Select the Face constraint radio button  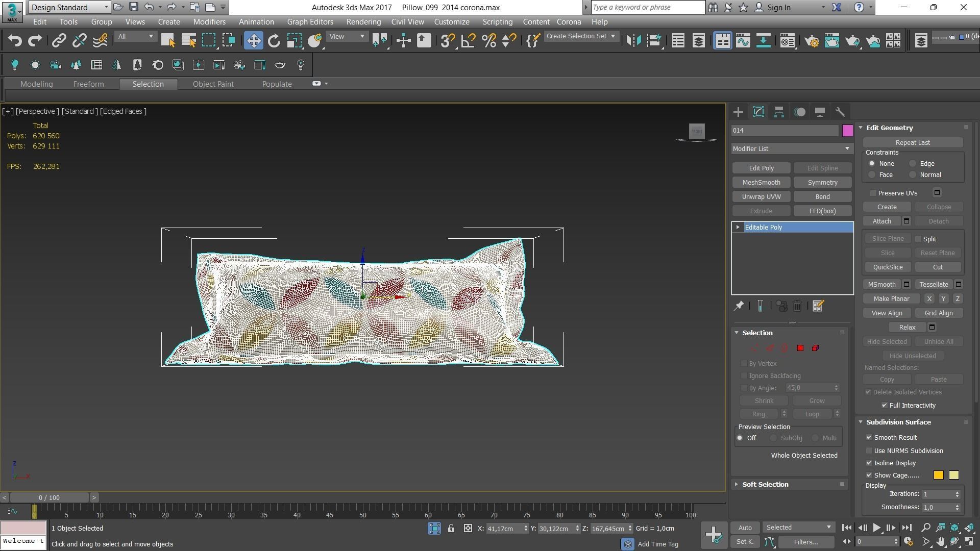872,175
